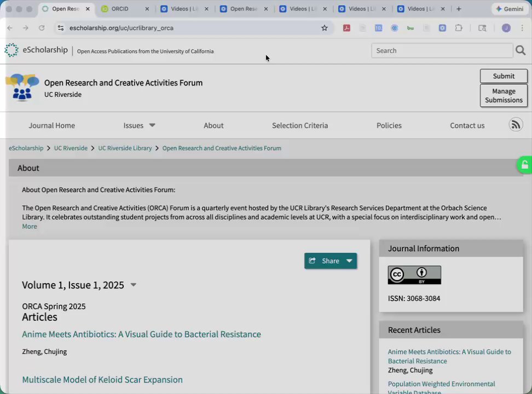
Task: Open Anime Meets Antibiotics in Recent Articles
Action: [x=449, y=356]
